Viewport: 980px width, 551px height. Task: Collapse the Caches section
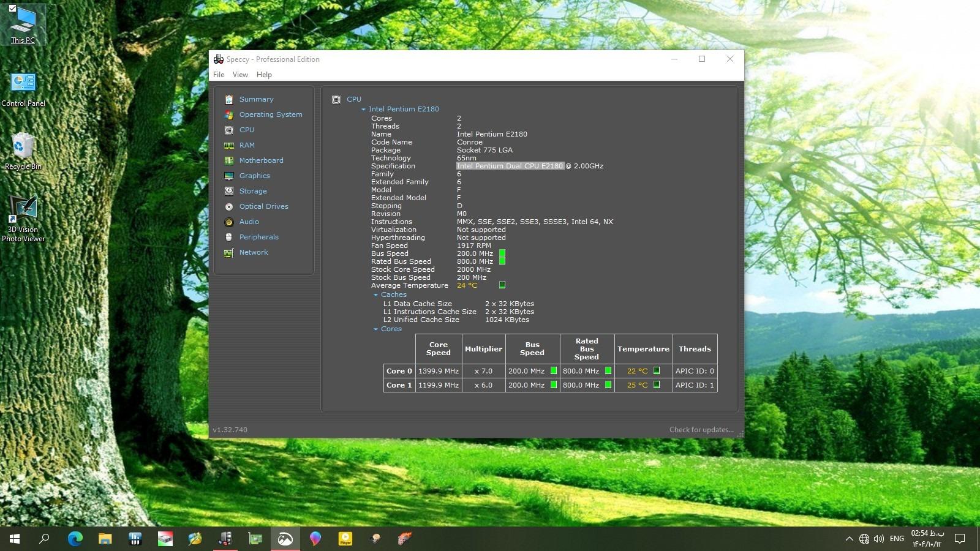[375, 295]
